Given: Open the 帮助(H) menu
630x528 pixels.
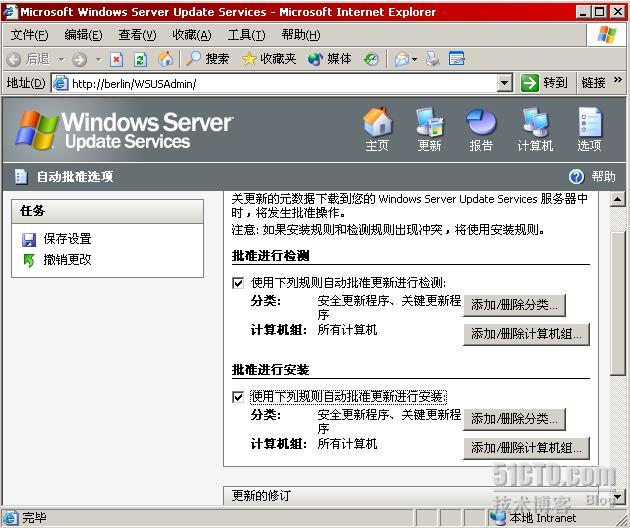Looking at the screenshot, I should coord(301,35).
